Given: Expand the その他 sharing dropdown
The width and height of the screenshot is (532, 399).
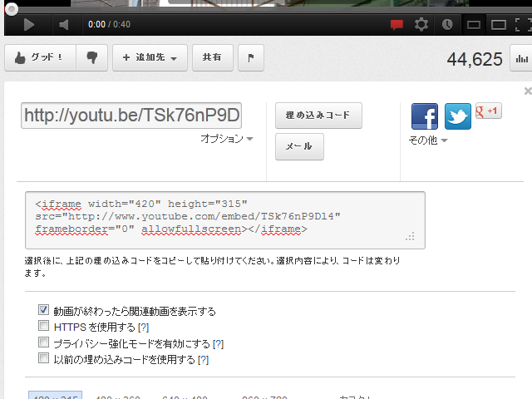Looking at the screenshot, I should tap(427, 140).
